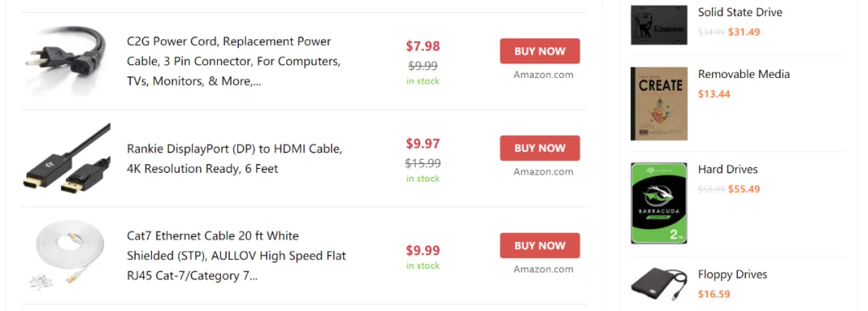Open the C2G Power Cord title link
This screenshot has width=868, height=311.
pyautogui.click(x=234, y=61)
